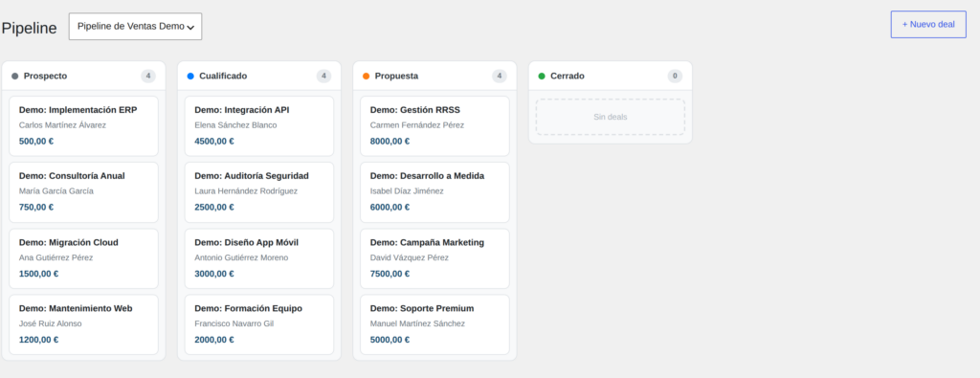Click the 2000,00 € deal amount
Image resolution: width=980 pixels, height=378 pixels.
point(214,340)
